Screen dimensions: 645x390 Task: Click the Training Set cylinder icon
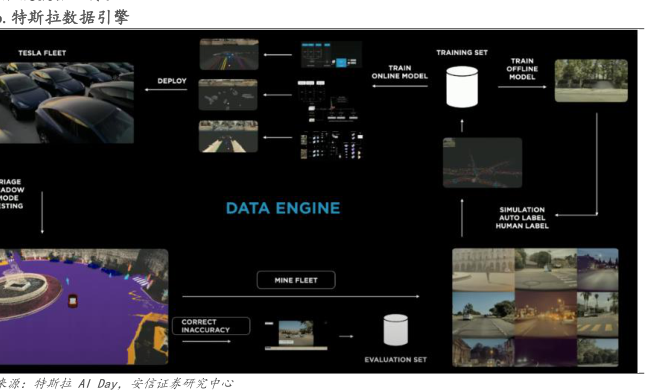(462, 87)
